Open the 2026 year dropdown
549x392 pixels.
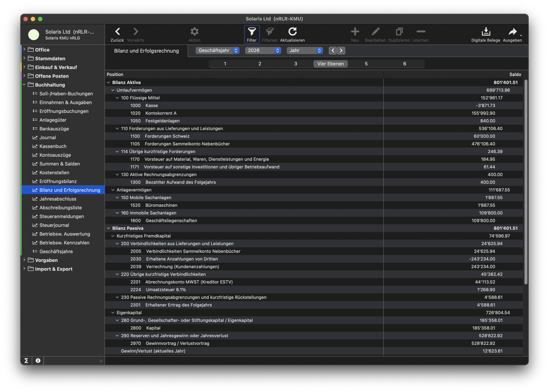click(263, 51)
